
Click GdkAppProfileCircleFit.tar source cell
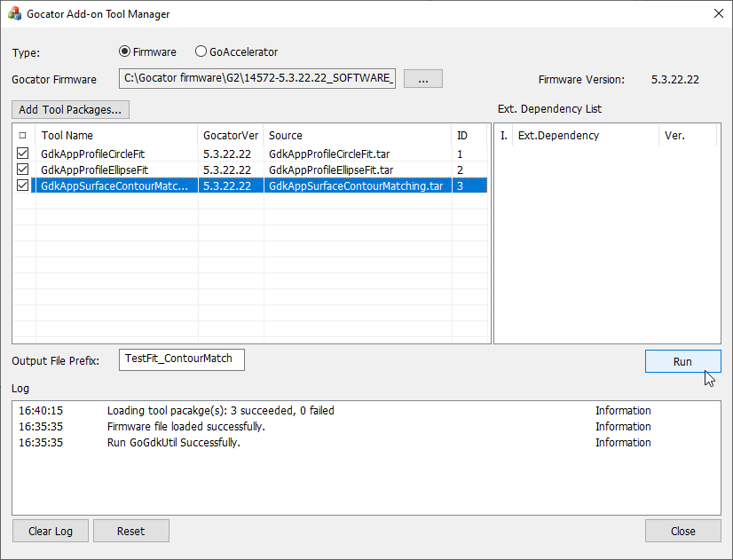pos(329,154)
